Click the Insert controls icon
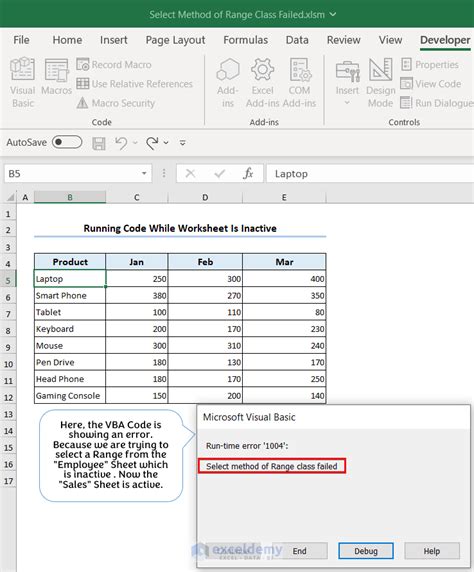The height and width of the screenshot is (572, 474). [x=347, y=71]
